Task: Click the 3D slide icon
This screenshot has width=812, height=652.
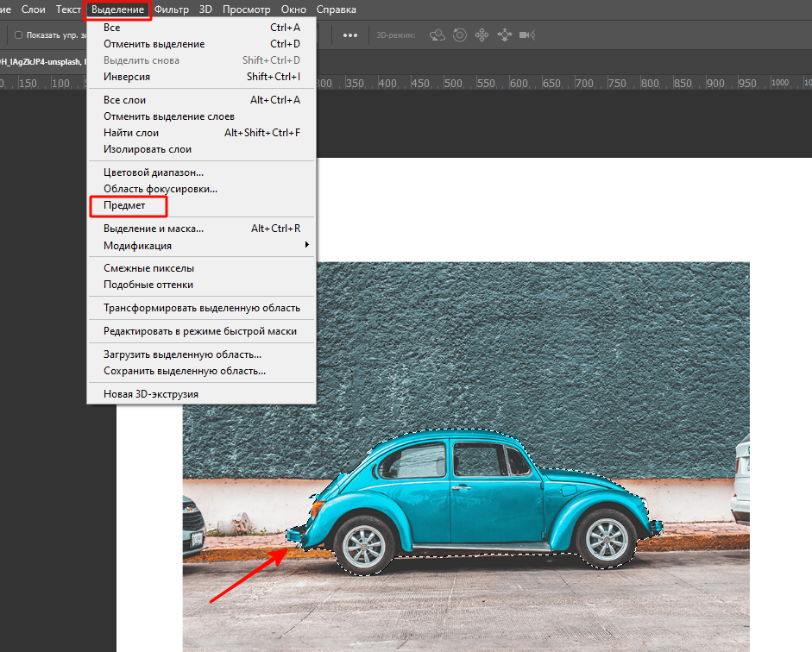Action: tap(505, 35)
